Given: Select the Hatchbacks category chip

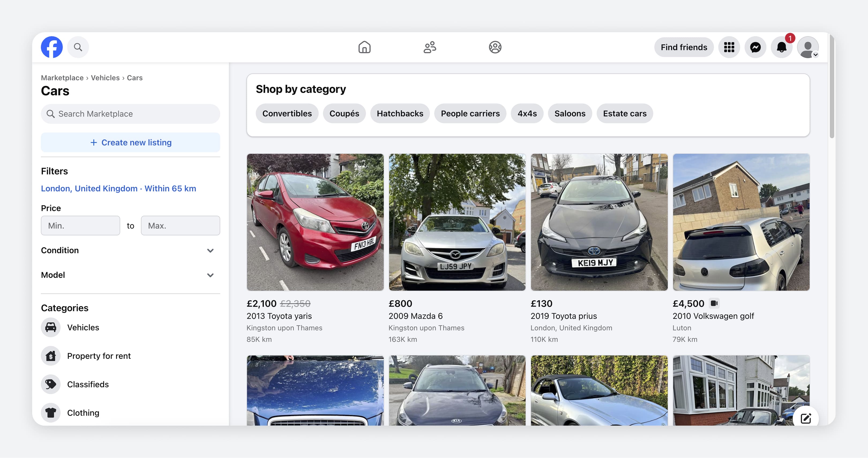Looking at the screenshot, I should (x=400, y=114).
